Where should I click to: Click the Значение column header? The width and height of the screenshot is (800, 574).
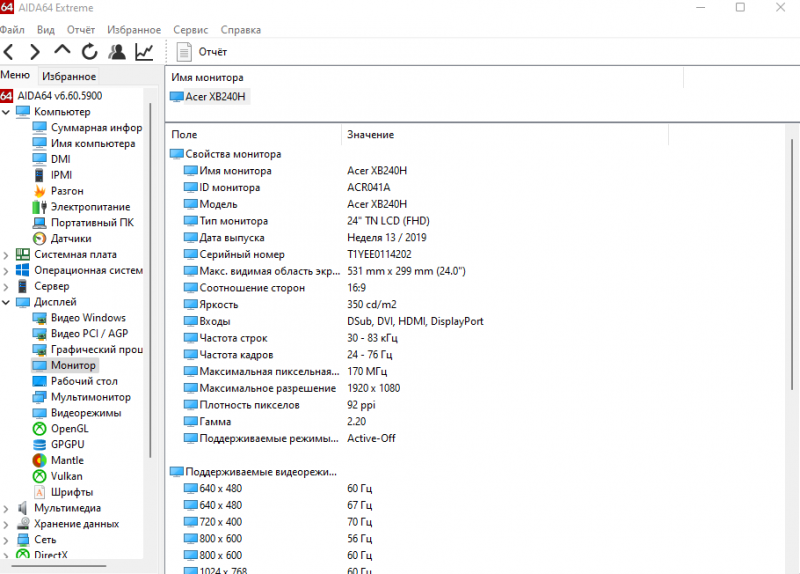coord(505,135)
